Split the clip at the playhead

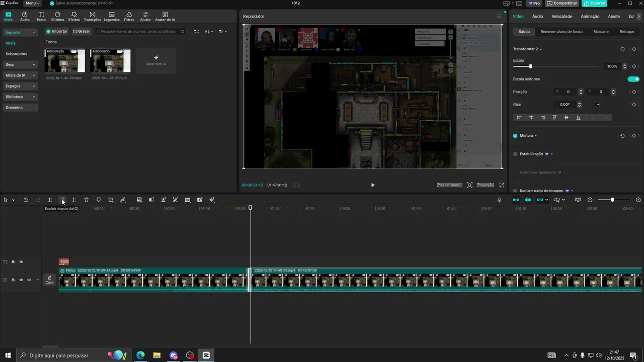pyautogui.click(x=50, y=200)
